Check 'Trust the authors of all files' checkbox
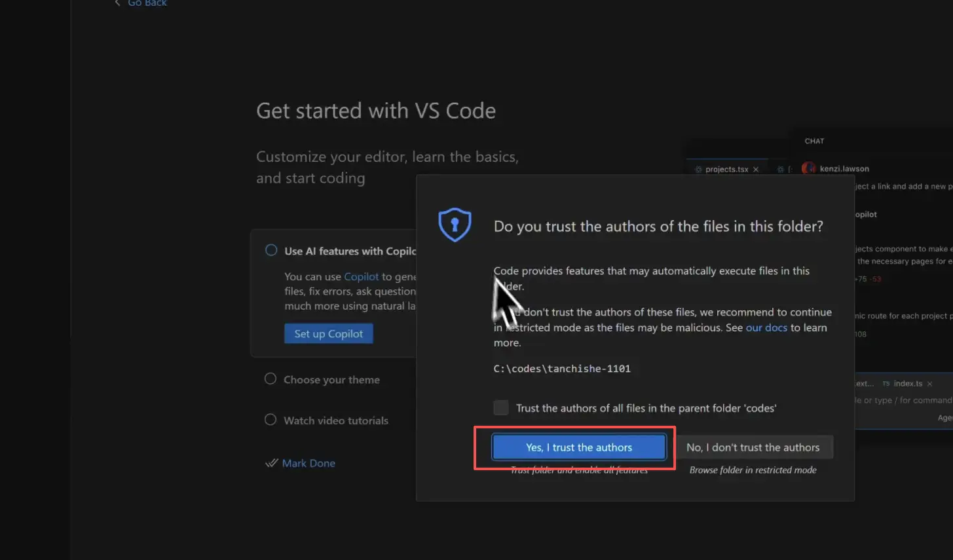953x560 pixels. pos(501,408)
